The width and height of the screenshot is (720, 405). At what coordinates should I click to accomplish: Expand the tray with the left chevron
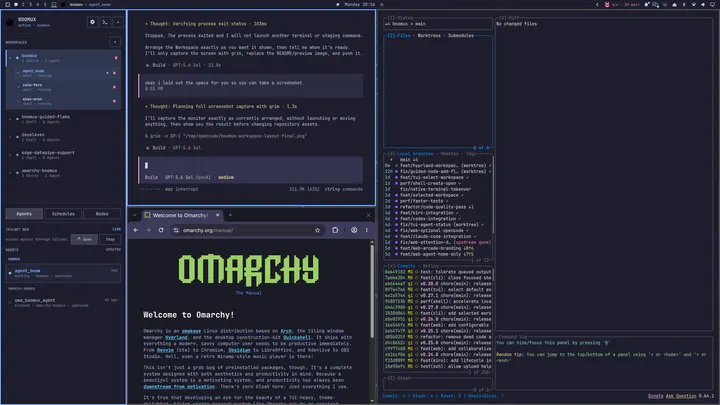pyautogui.click(x=597, y=5)
